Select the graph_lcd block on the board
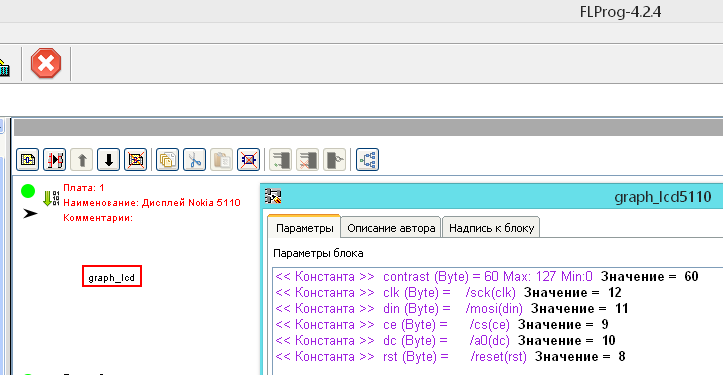 coord(112,276)
